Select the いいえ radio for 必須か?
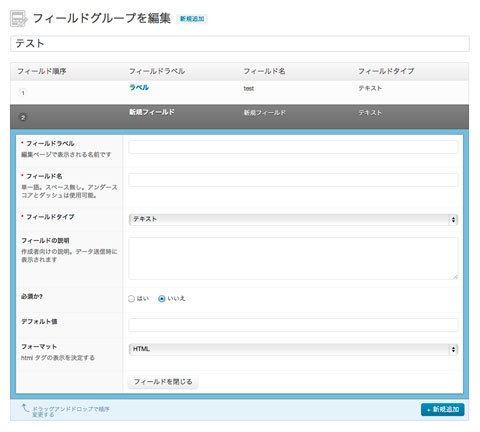Screen dimensions: 480x432 (162, 299)
